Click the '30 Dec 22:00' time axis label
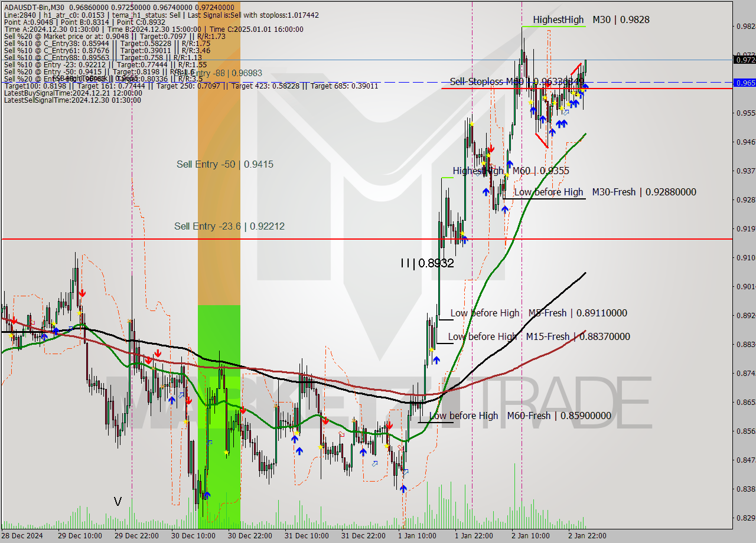The width and height of the screenshot is (756, 543). click(250, 536)
